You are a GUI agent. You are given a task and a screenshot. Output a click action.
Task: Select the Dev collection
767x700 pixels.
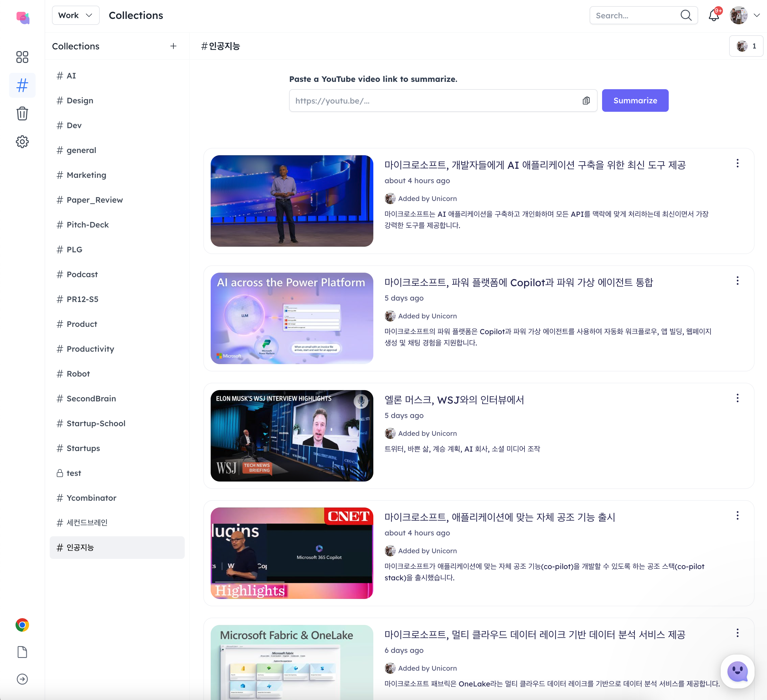tap(117, 126)
